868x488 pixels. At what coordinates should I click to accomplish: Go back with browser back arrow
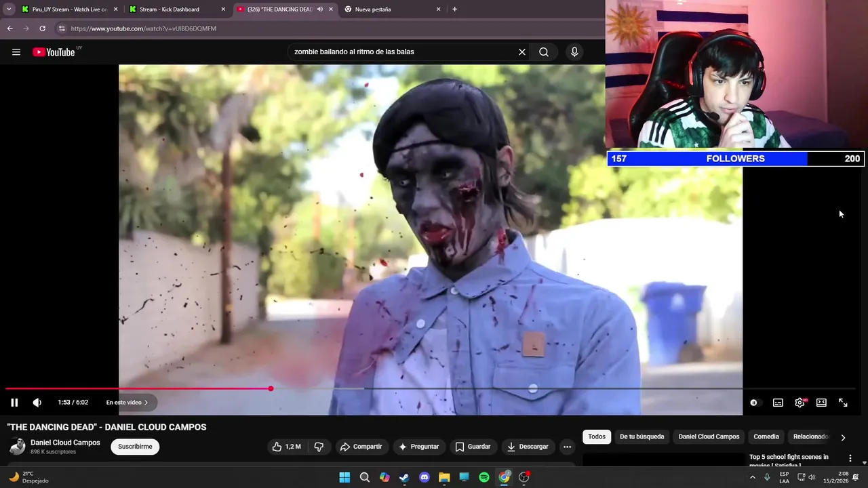[9, 28]
